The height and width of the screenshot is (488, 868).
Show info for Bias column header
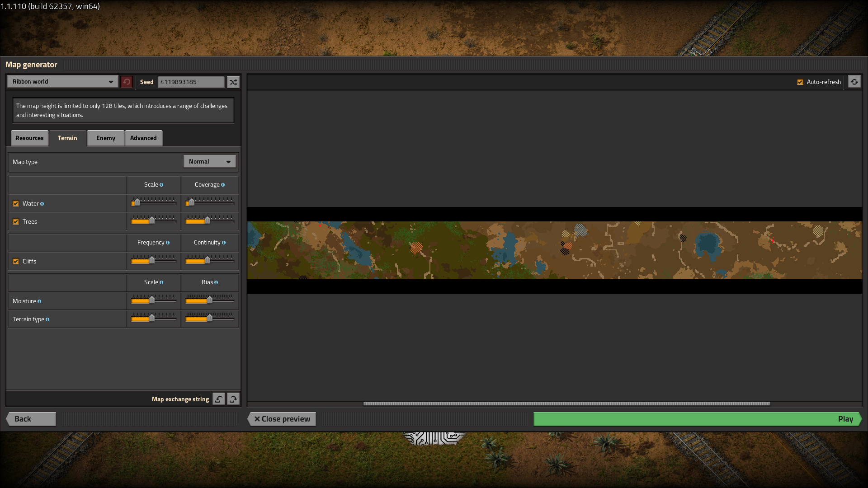[216, 282]
